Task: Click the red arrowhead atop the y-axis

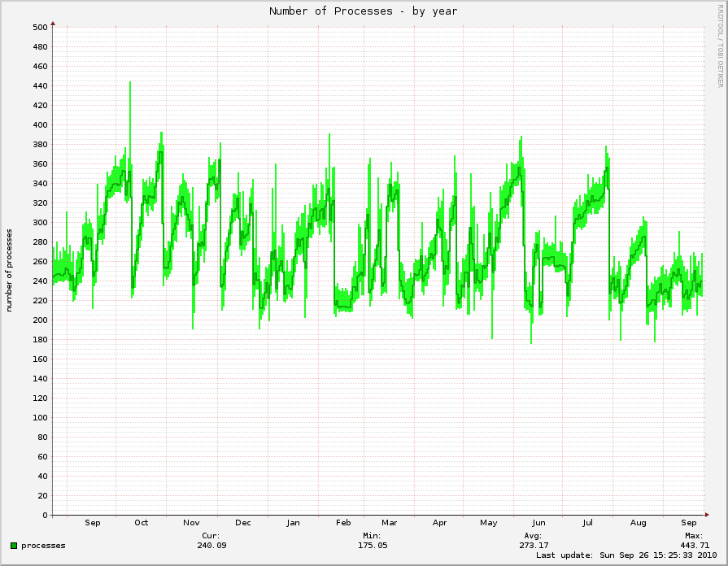Action: (x=53, y=24)
